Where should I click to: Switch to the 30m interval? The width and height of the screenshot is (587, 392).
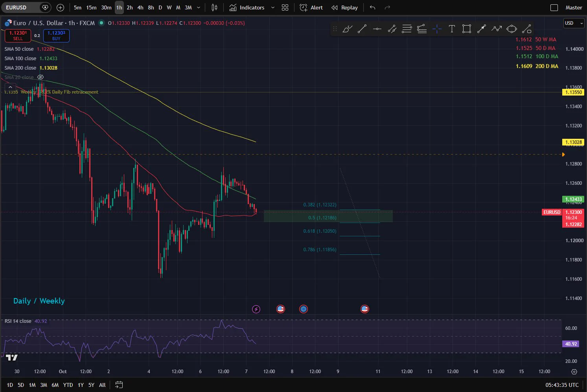point(106,7)
